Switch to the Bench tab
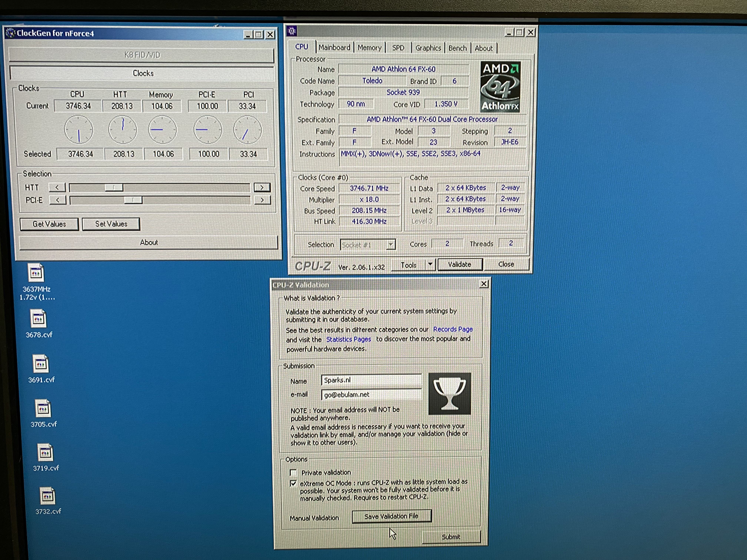Viewport: 747px width, 560px height. pos(458,48)
